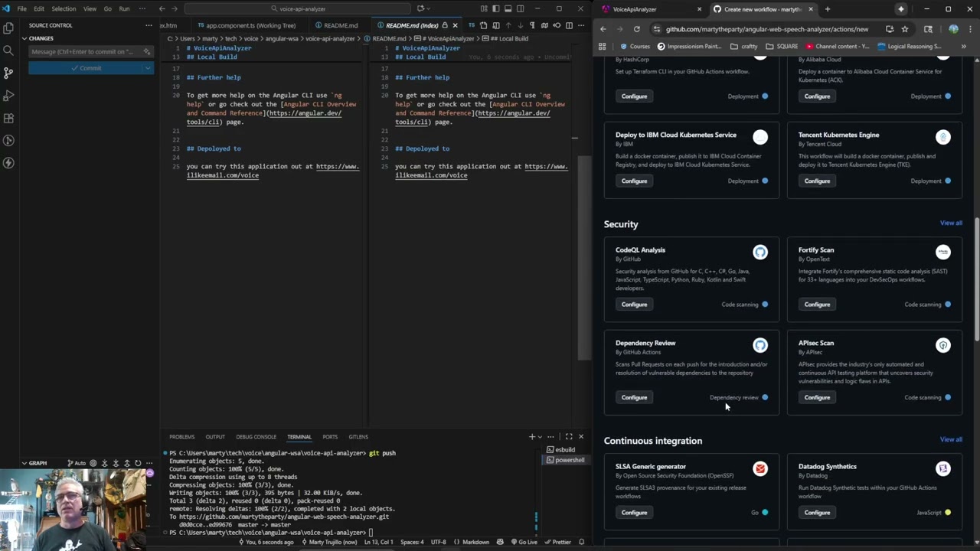Go forward using VS Code navigation arrow
980x551 pixels.
click(174, 8)
